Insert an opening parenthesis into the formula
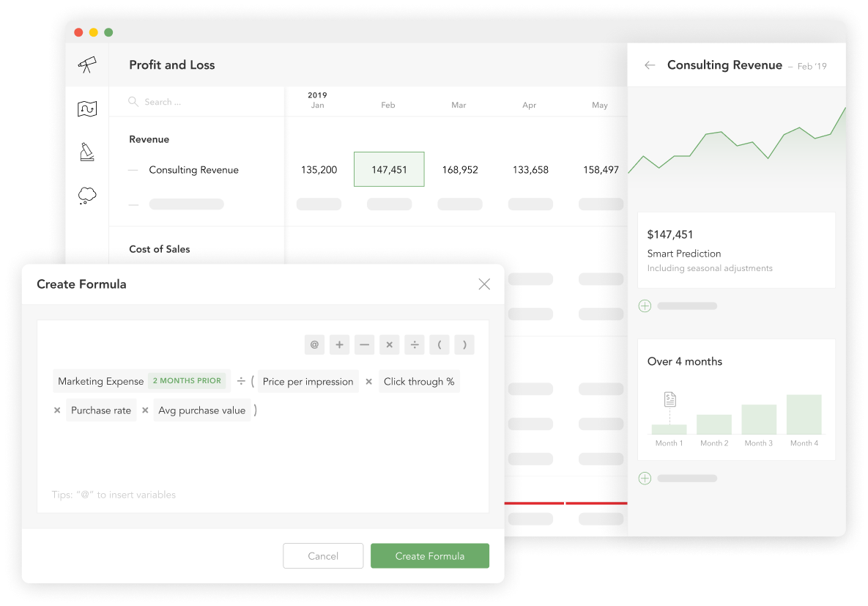Screen dimensions: 868x606 click(439, 344)
